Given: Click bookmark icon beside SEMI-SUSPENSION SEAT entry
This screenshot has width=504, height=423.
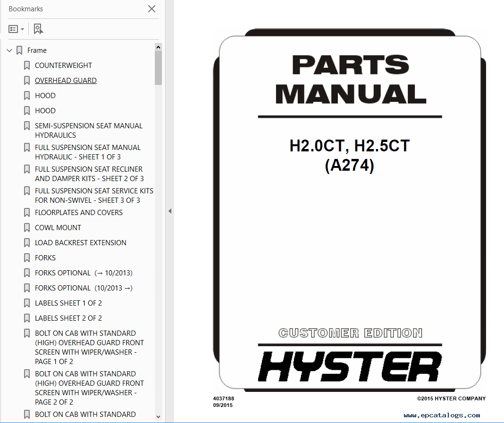Looking at the screenshot, I should (27, 126).
